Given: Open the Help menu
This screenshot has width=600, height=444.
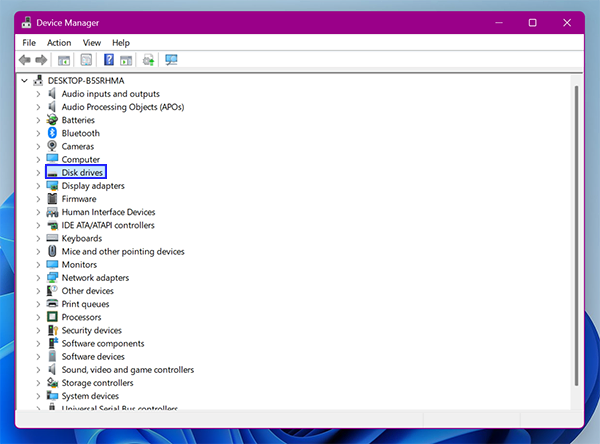Looking at the screenshot, I should [x=121, y=42].
